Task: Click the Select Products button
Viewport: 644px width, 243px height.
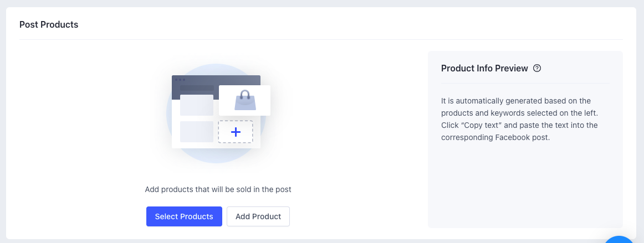Action: coord(184,216)
